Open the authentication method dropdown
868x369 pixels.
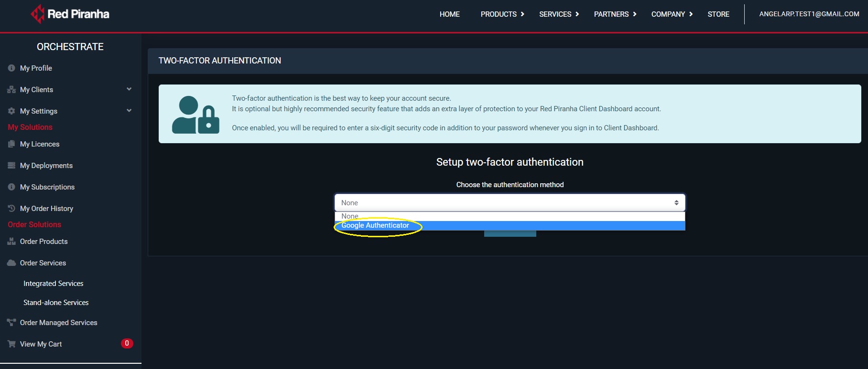[510, 203]
